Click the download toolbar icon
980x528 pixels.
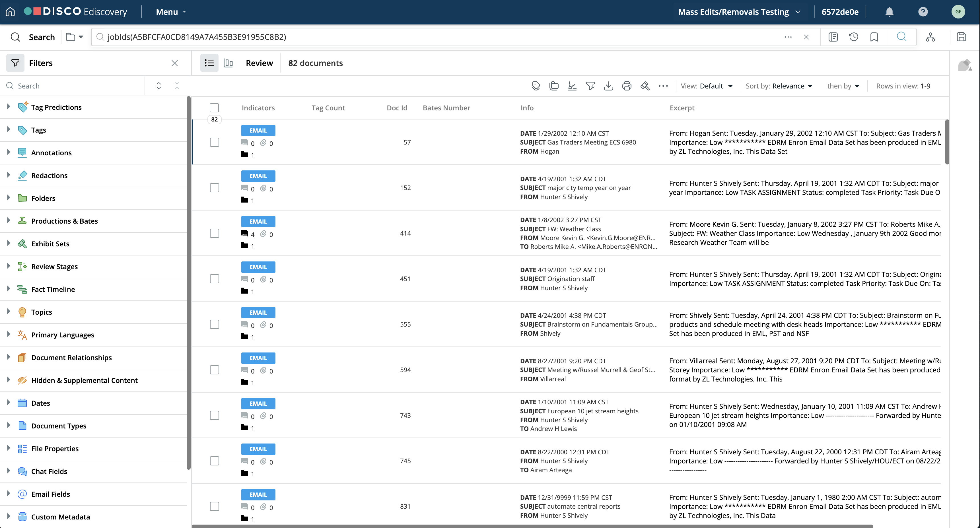tap(609, 86)
